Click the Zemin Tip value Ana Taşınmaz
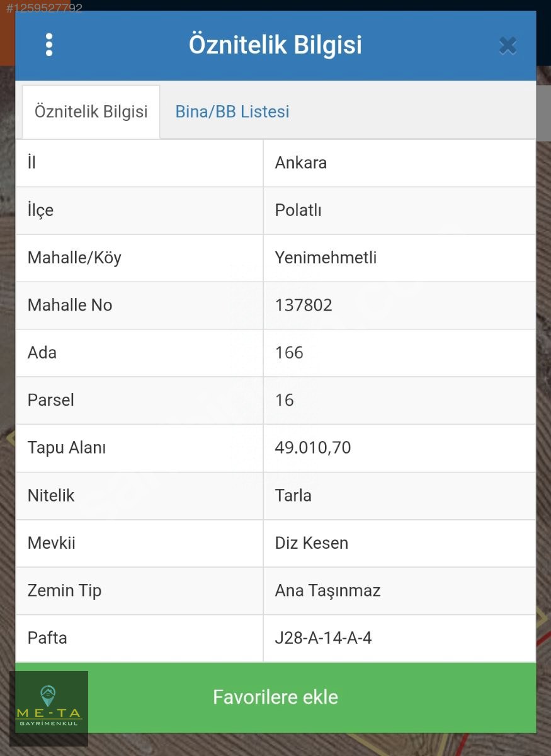This screenshot has width=551, height=756. coord(328,591)
